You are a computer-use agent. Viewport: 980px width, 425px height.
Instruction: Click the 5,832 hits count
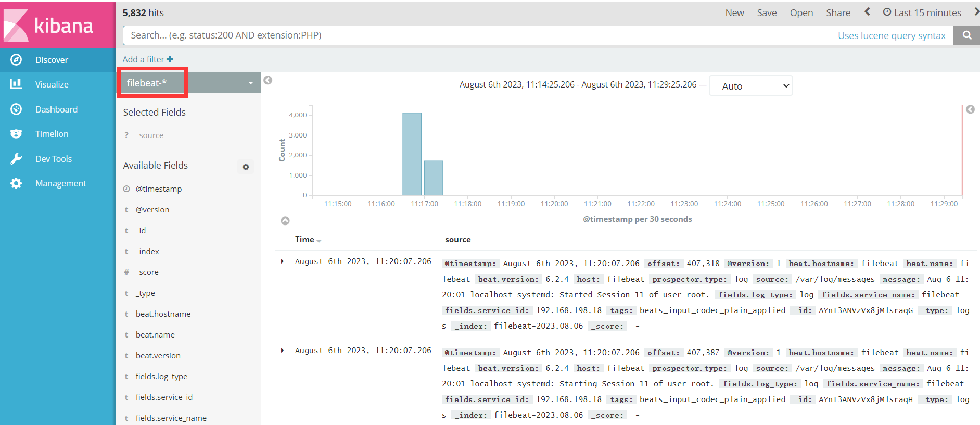(x=143, y=13)
